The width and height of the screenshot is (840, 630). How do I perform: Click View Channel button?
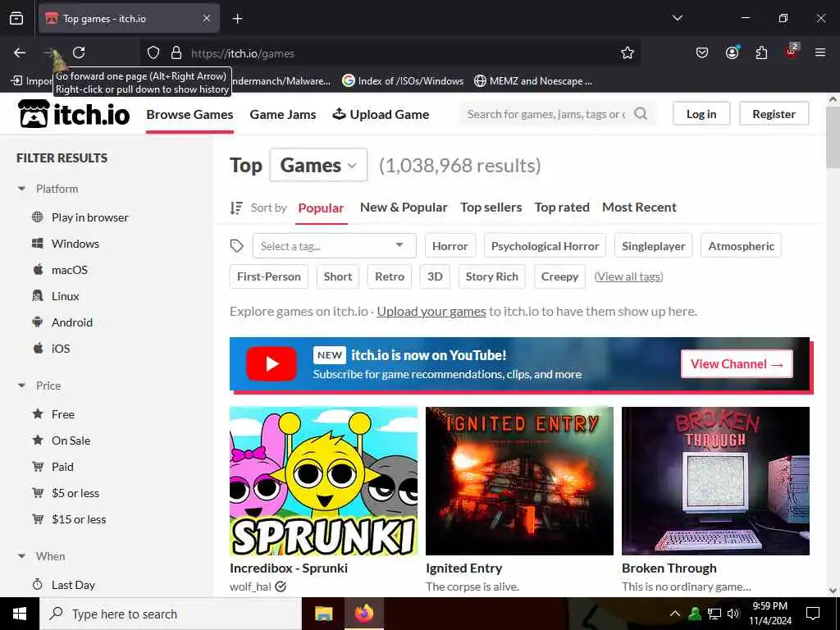[x=737, y=363]
